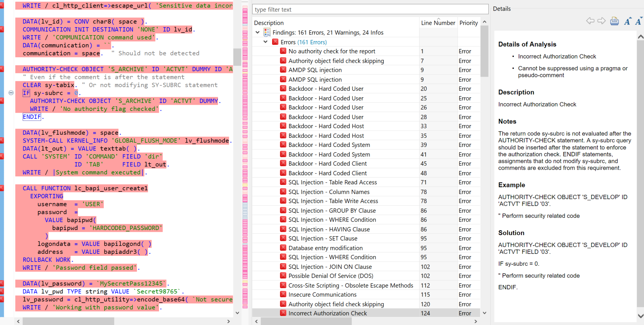Click Details panel scroll up arrow
The width and height of the screenshot is (644, 325).
[640, 37]
